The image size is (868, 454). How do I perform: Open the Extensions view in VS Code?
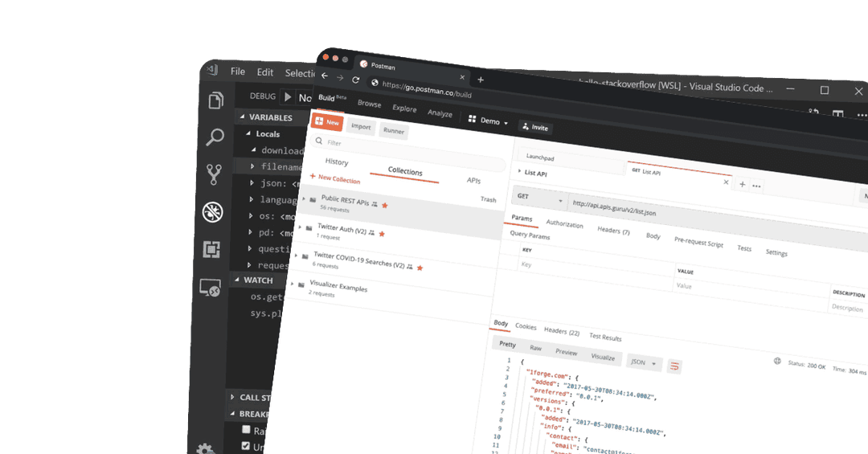click(x=211, y=250)
